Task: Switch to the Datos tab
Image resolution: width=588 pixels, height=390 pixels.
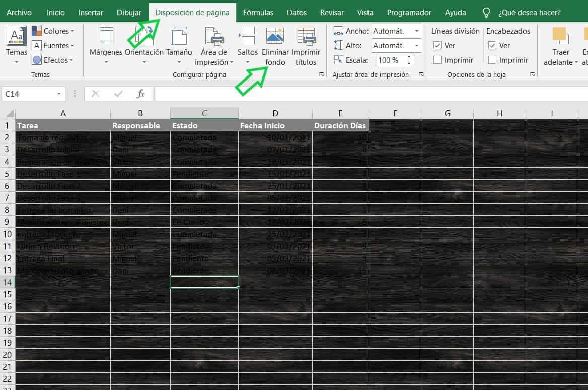Action: (x=297, y=13)
